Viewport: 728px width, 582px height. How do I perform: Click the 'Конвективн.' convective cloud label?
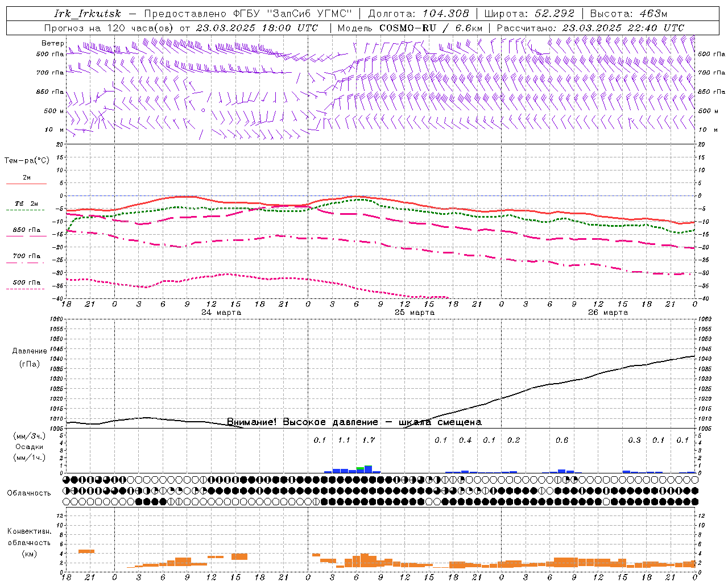tap(29, 531)
